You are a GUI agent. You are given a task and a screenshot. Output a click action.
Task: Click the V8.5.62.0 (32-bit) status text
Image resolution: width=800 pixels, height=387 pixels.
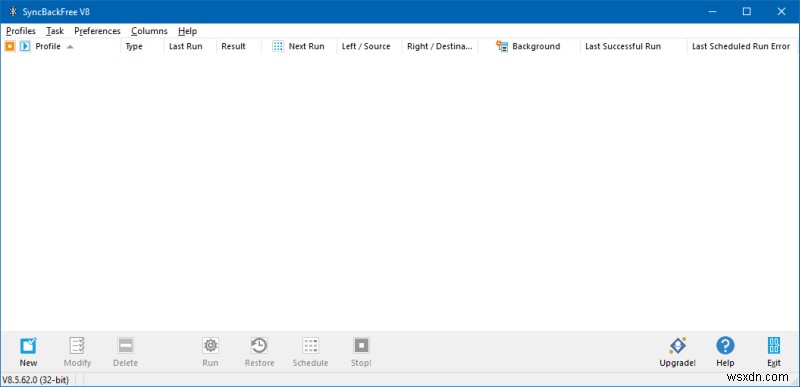click(35, 379)
